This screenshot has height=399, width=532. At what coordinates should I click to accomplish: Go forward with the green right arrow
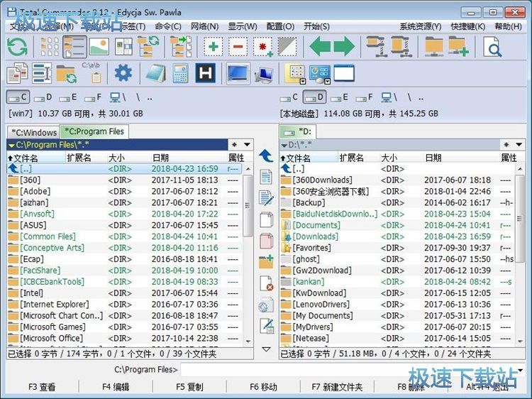pyautogui.click(x=344, y=47)
